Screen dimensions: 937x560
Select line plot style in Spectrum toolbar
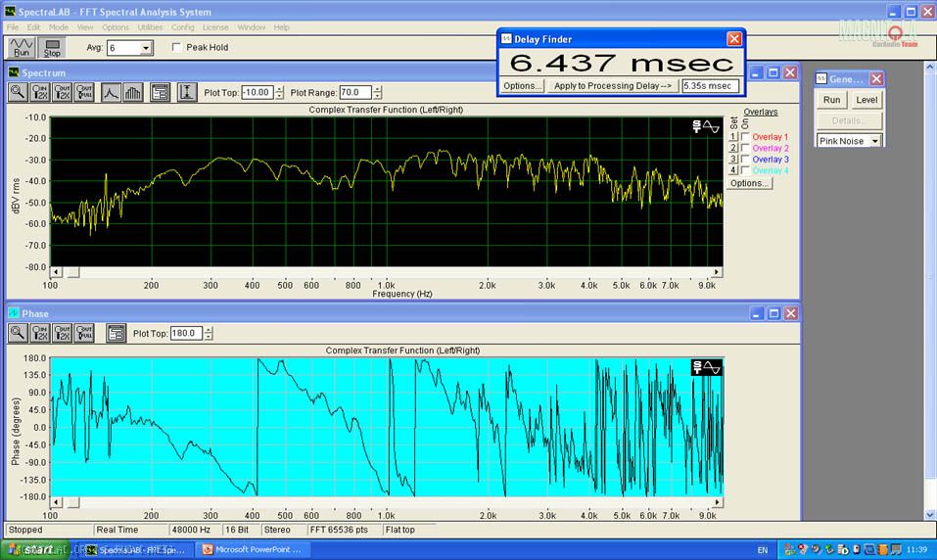(x=111, y=92)
